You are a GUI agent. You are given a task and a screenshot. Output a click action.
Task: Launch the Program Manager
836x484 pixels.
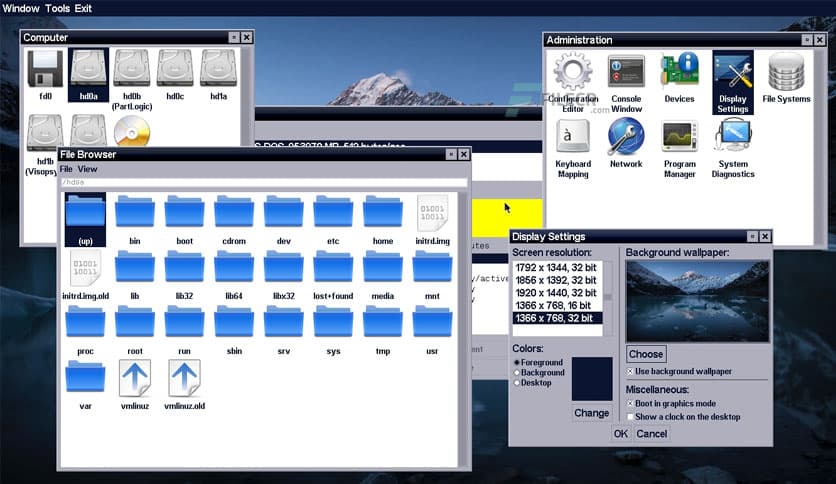680,149
